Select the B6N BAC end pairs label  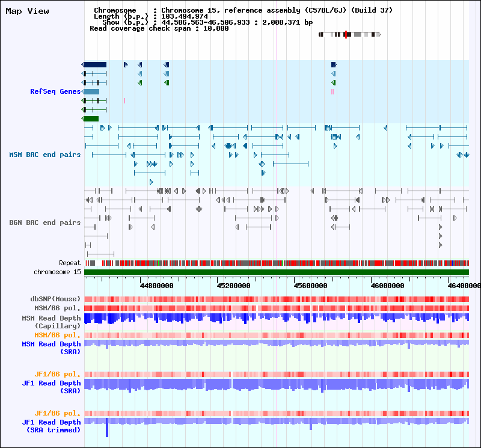[44, 222]
